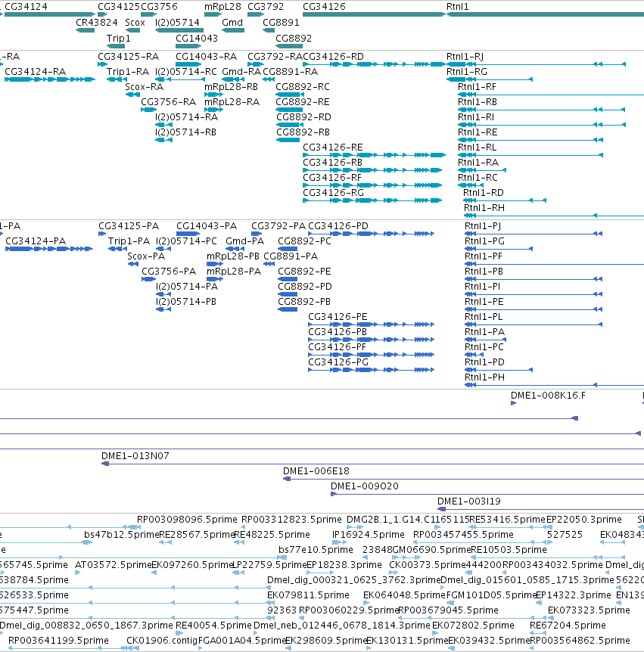
Task: Select the CG14043-RA transcript label
Action: [x=206, y=57]
